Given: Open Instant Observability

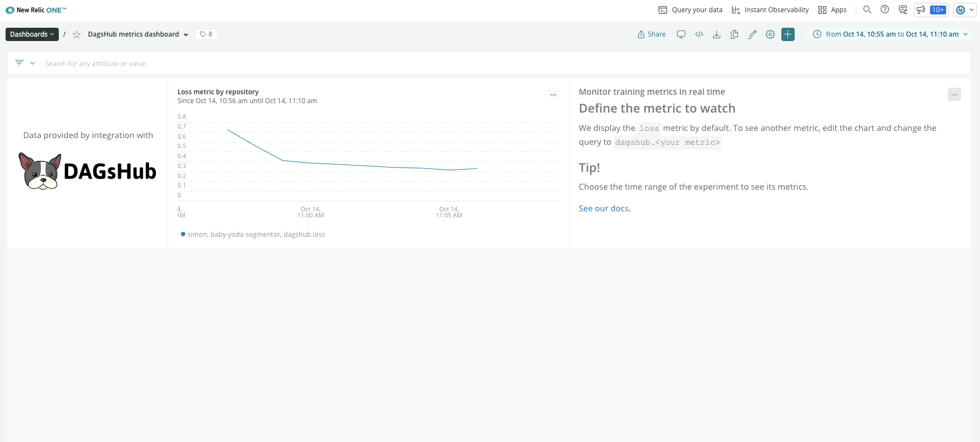Looking at the screenshot, I should (770, 10).
